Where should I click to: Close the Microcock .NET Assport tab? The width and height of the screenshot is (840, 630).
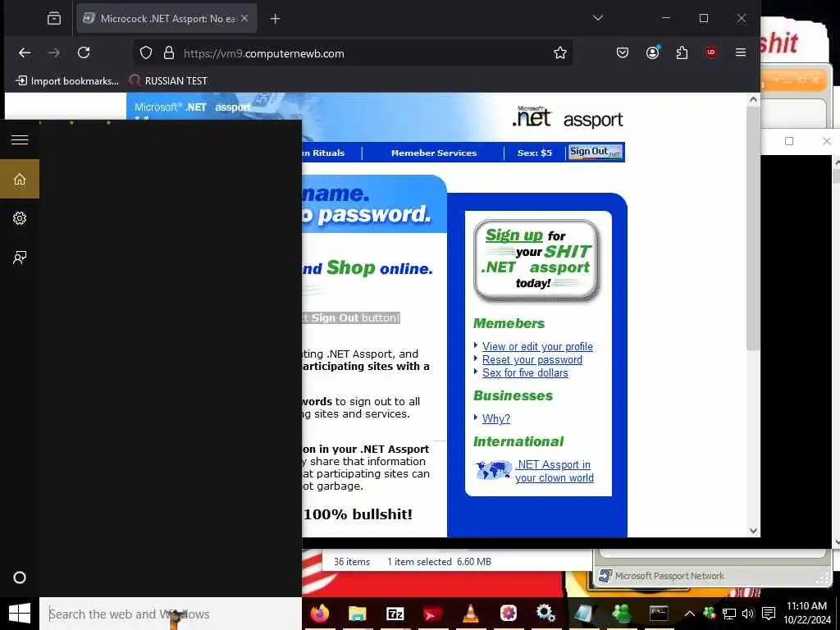pyautogui.click(x=244, y=18)
